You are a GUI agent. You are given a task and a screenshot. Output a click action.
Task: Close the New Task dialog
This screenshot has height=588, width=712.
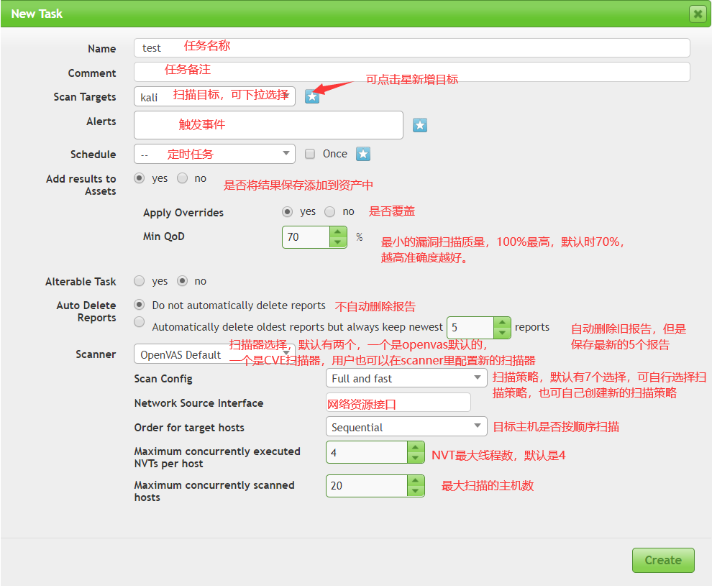pos(697,14)
